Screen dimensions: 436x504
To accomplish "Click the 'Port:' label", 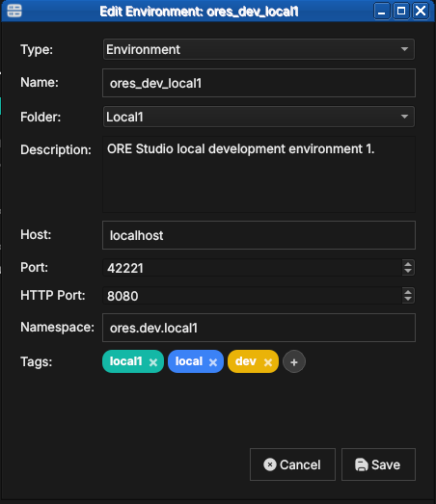I will 34,268.
